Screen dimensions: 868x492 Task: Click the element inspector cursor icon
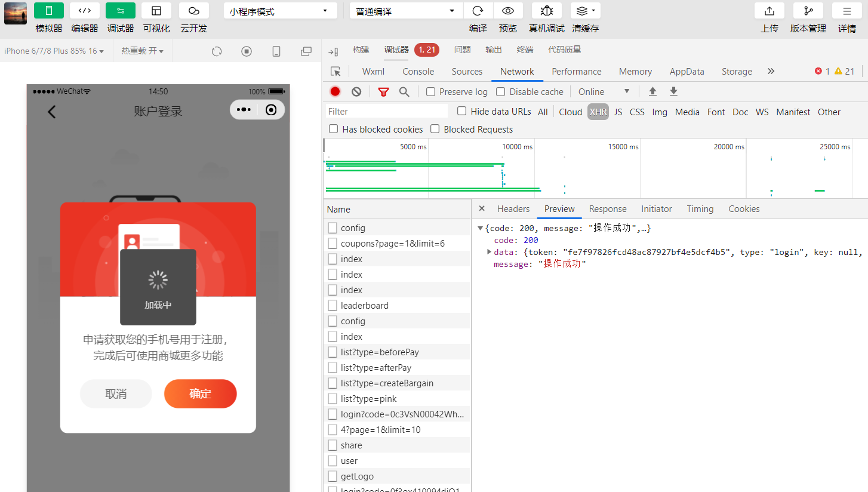[335, 72]
